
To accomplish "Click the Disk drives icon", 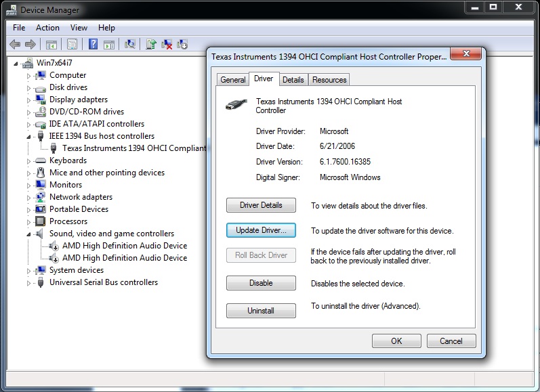I will (40, 88).
